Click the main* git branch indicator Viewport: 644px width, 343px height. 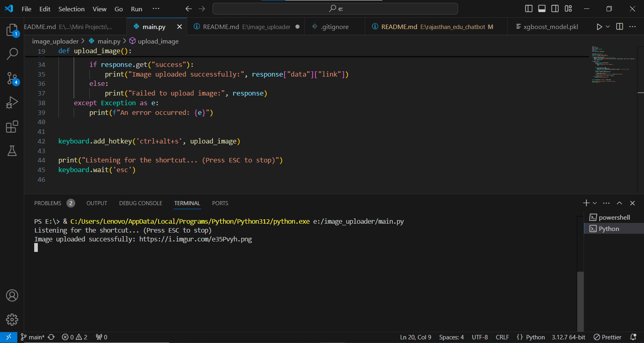coord(33,337)
